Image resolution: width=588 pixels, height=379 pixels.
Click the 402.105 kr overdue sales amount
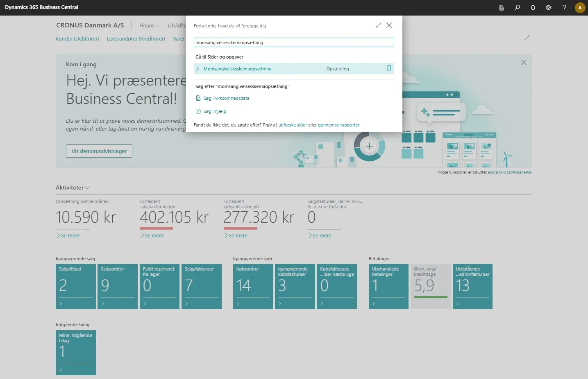coord(174,217)
